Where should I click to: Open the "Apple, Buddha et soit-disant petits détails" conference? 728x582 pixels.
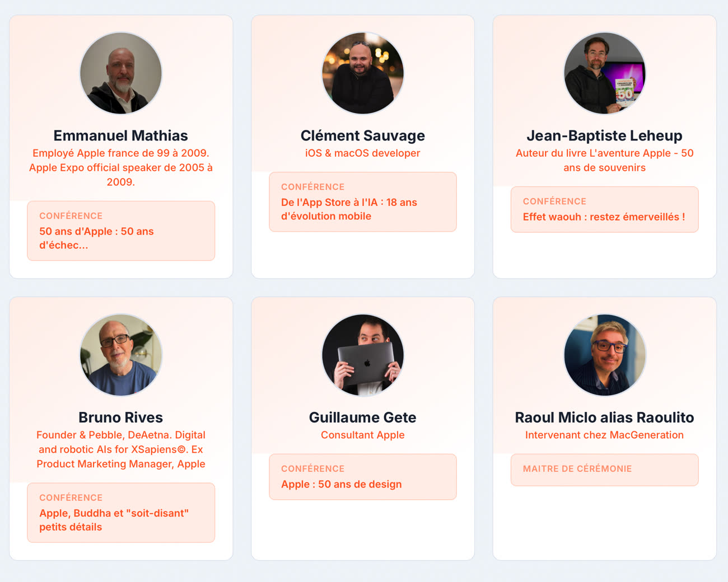point(121,513)
